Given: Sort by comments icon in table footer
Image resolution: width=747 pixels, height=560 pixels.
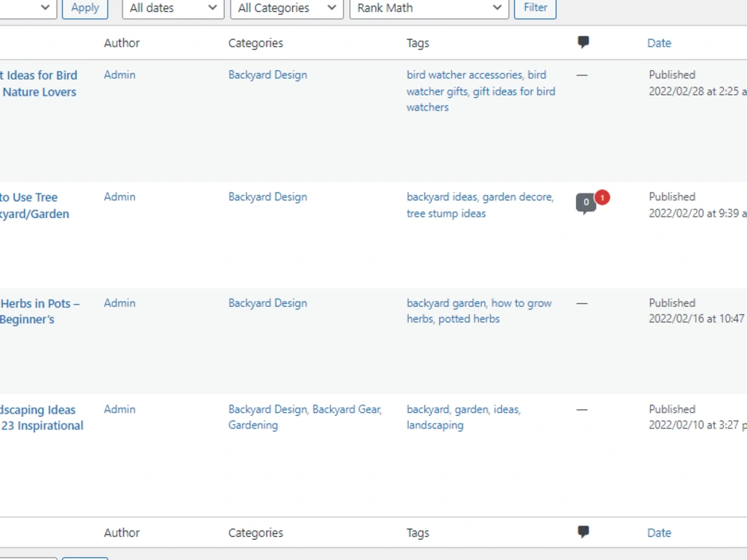Looking at the screenshot, I should [583, 532].
